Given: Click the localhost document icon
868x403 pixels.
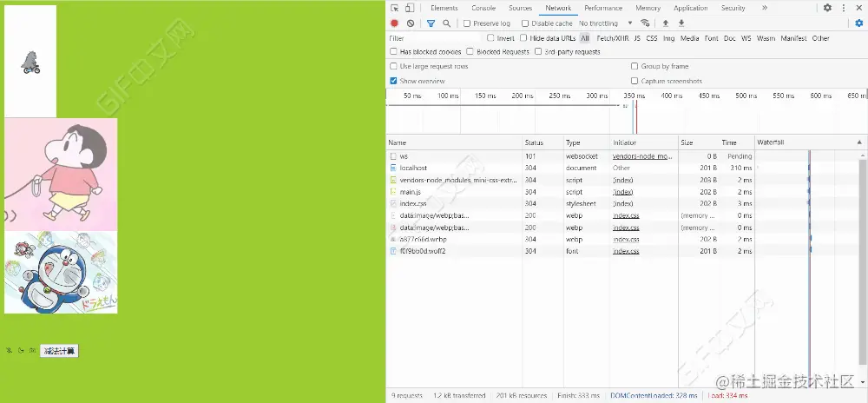Looking at the screenshot, I should [x=393, y=168].
